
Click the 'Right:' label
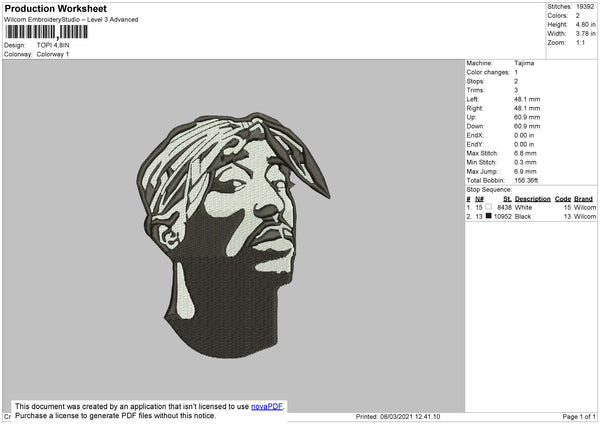[474, 108]
